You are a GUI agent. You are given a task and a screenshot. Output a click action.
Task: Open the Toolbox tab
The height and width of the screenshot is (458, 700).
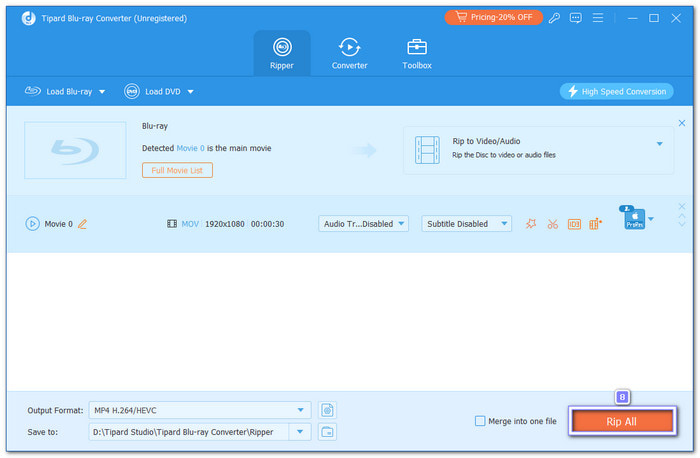(x=417, y=53)
